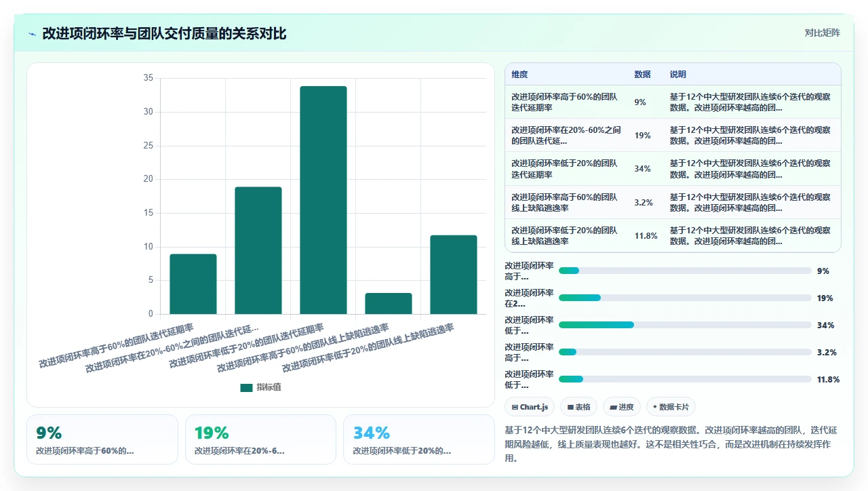
Task: Click the 34% value beside its progress bar
Action: (x=825, y=325)
